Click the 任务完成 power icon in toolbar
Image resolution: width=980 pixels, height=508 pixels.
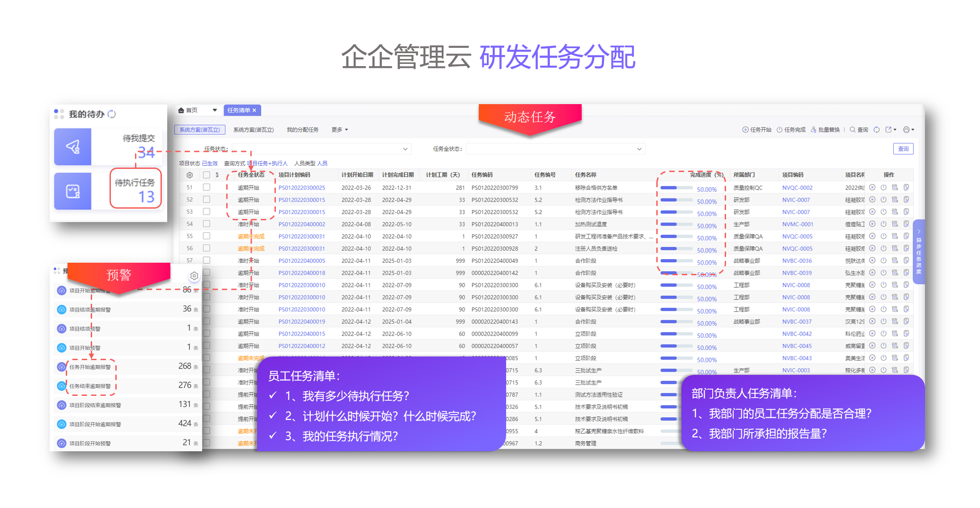779,130
